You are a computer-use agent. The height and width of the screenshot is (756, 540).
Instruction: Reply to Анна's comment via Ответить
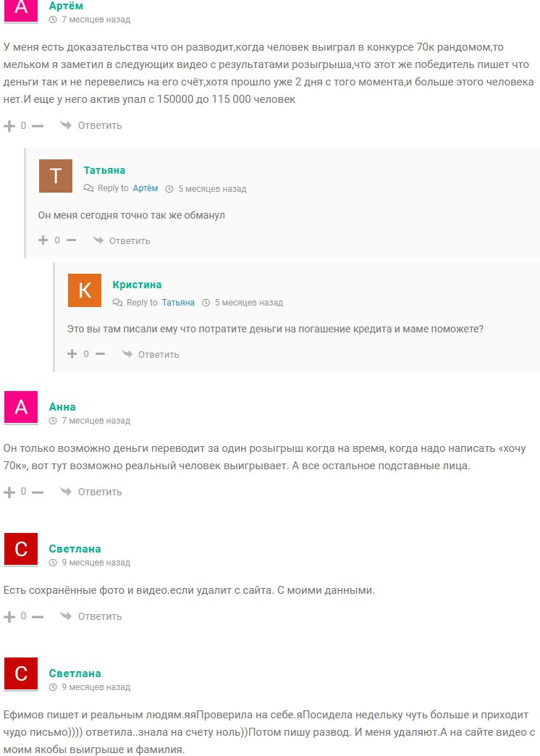coord(90,492)
